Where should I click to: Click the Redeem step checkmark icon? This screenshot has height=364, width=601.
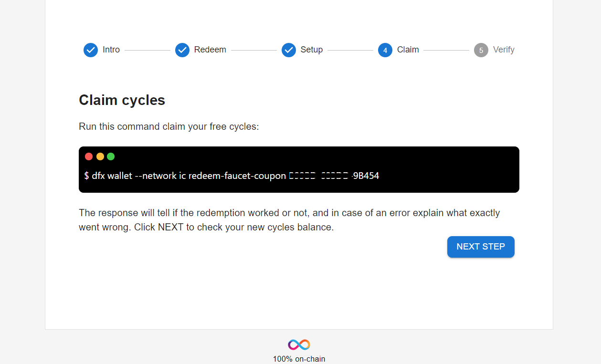182,50
